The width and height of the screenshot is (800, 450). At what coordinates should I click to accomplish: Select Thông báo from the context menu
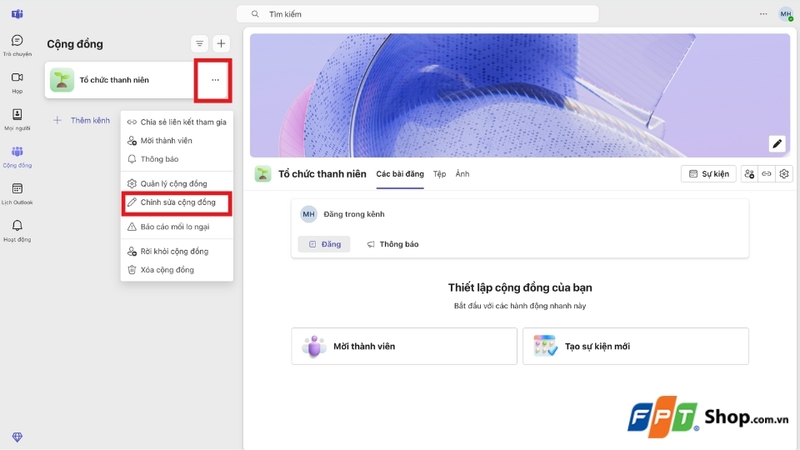click(177, 159)
